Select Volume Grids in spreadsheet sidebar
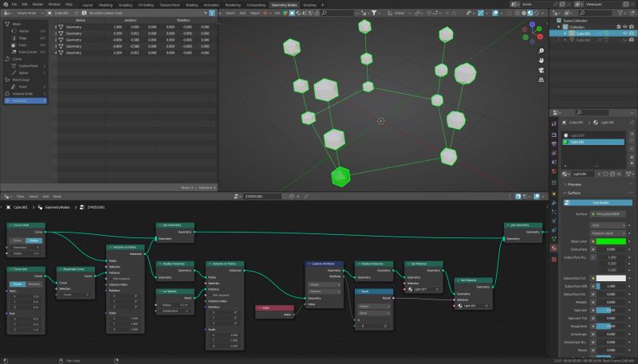Screen dimensions: 638x364 click(x=26, y=94)
